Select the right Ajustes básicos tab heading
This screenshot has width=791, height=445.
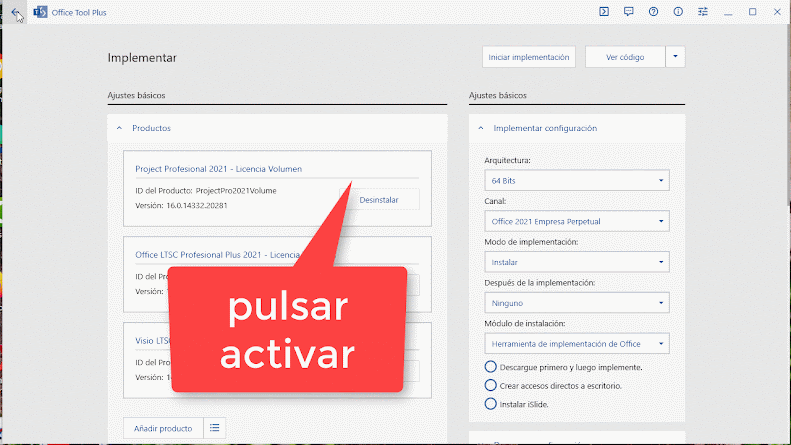coord(498,95)
